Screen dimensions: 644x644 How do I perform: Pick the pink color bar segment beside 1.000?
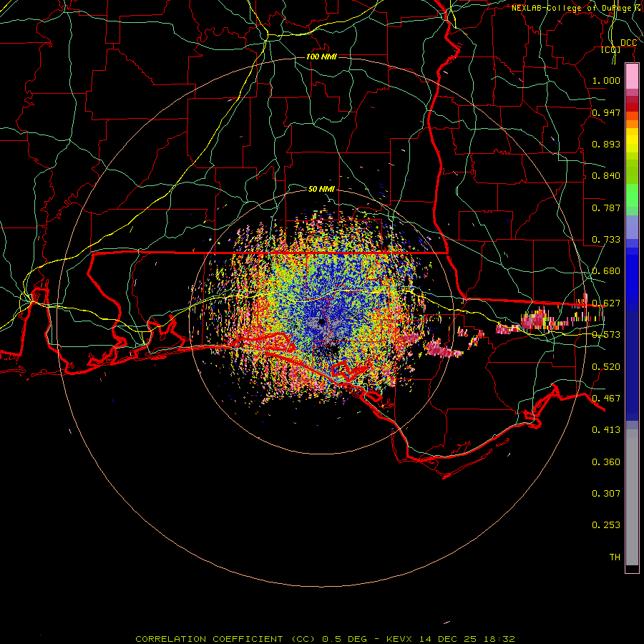pyautogui.click(x=632, y=77)
